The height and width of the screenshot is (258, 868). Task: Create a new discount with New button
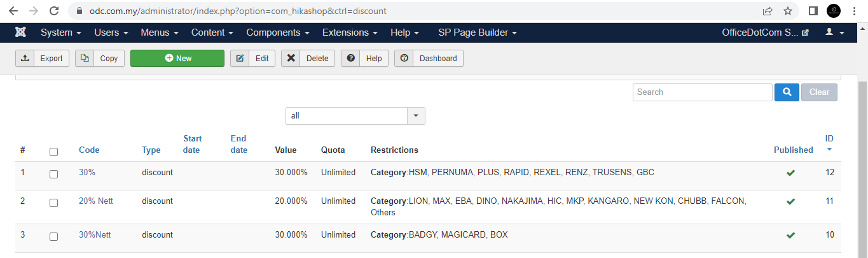pos(177,59)
